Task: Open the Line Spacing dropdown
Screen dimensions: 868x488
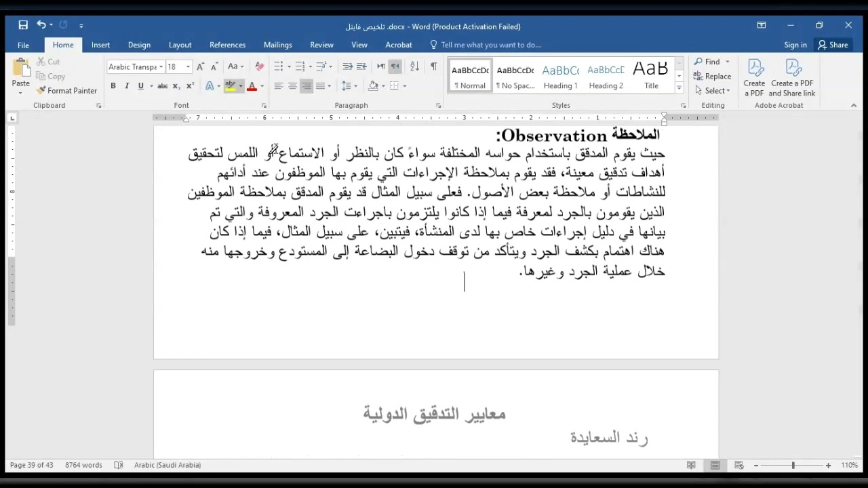Action: point(349,86)
